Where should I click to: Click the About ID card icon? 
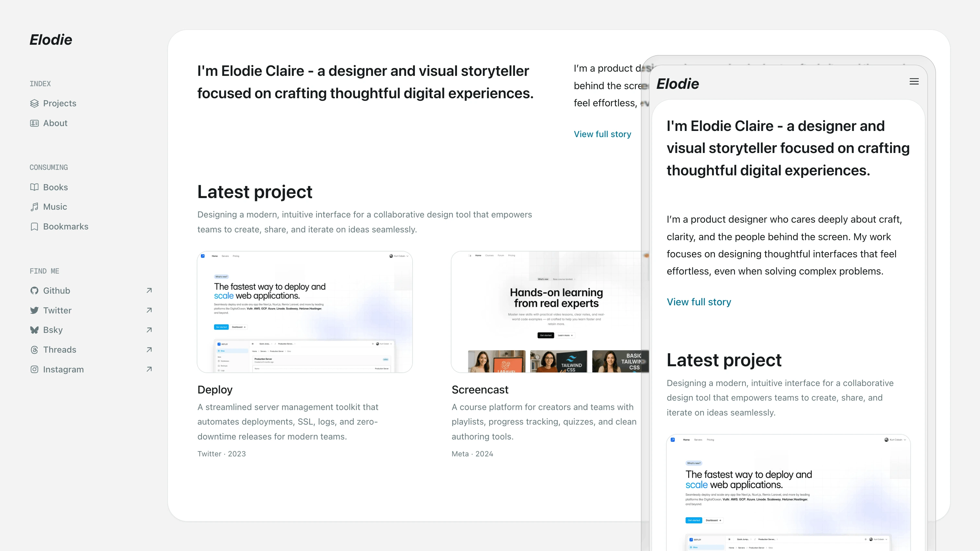tap(34, 123)
